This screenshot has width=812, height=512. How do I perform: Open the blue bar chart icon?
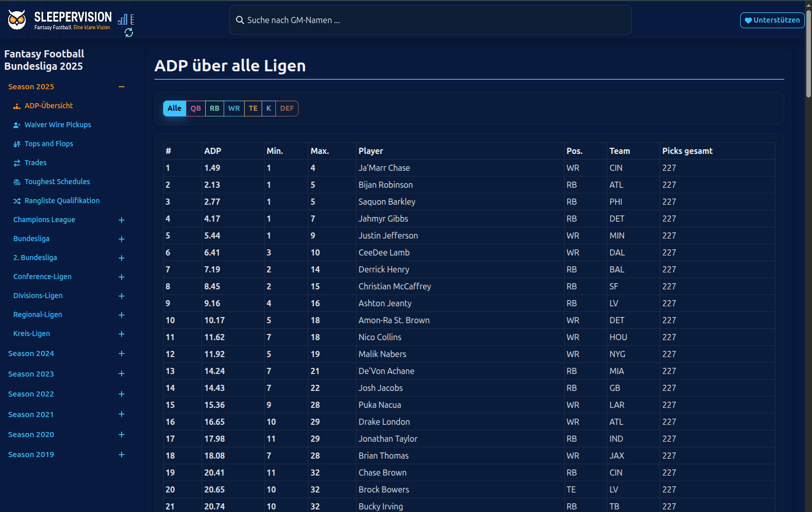coord(123,19)
